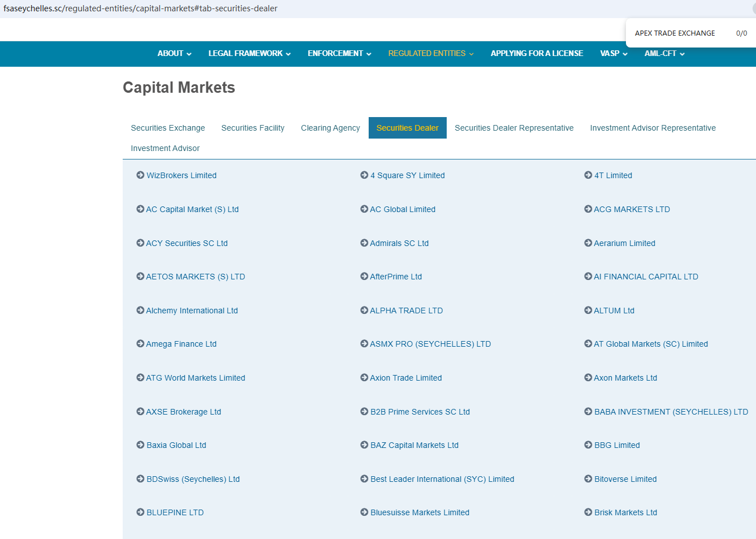Click the browser address bar URL

click(x=140, y=8)
